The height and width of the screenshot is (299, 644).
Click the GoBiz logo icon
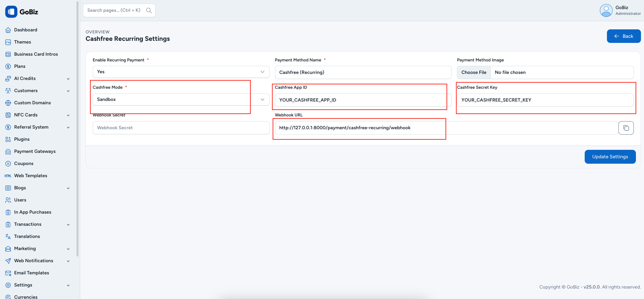(11, 12)
